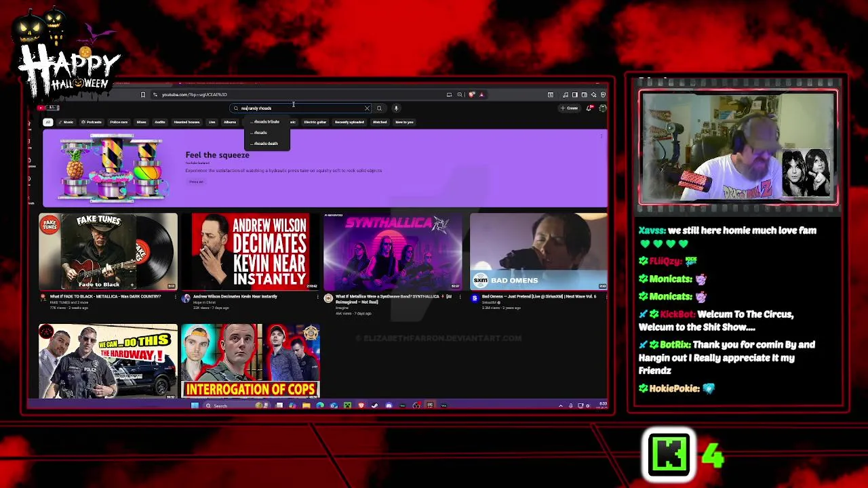The width and height of the screenshot is (868, 488).
Task: Select the Albums filter chip
Action: click(x=230, y=122)
